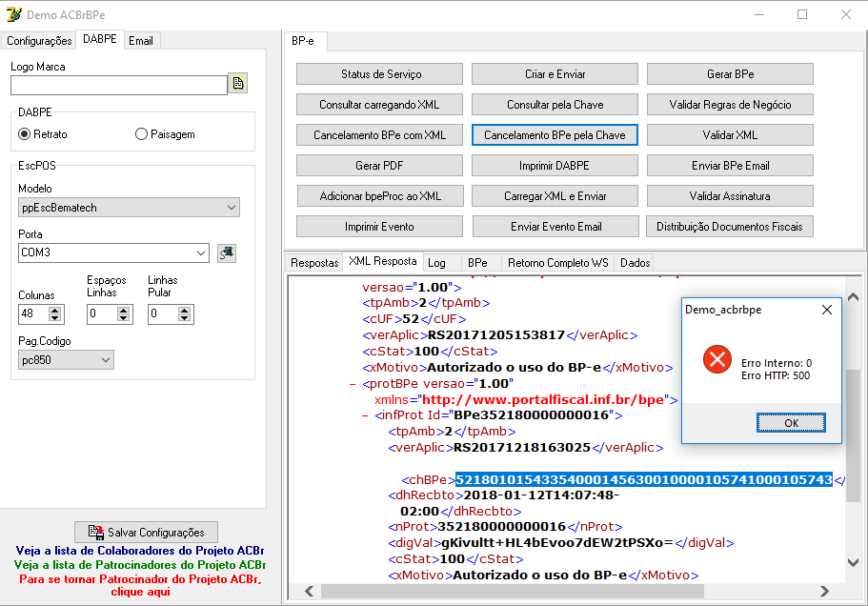Click the Gerar PDF button

point(380,166)
